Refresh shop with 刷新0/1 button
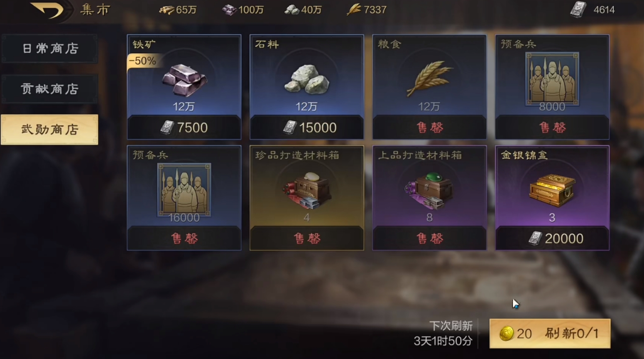This screenshot has height=359, width=644. tap(550, 333)
